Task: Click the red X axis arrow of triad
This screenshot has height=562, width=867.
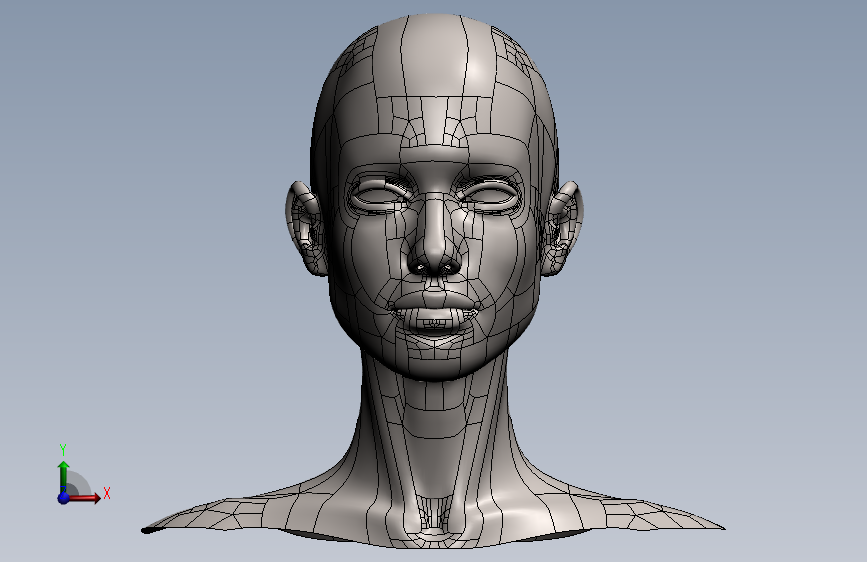Action: 84,498
